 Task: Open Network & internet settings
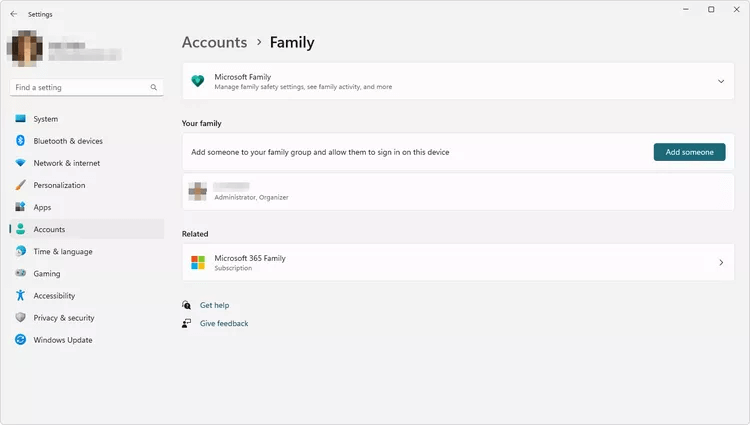pos(87,163)
